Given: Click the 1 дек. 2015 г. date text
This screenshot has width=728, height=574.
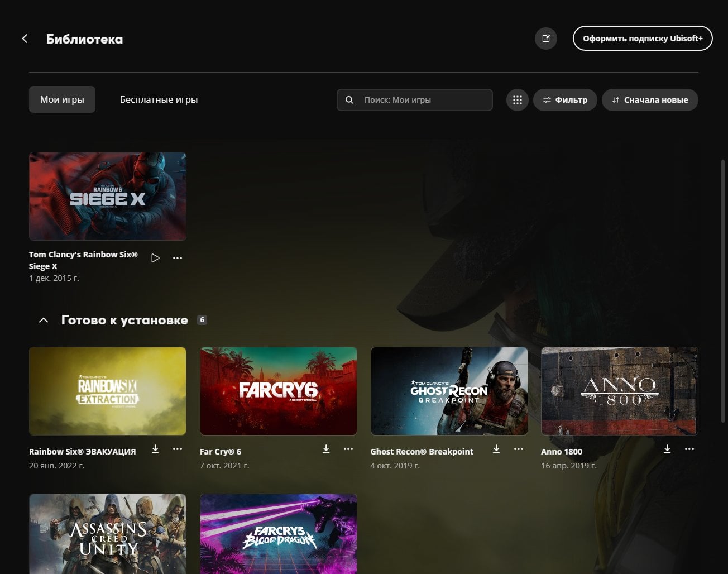Looking at the screenshot, I should (x=54, y=278).
